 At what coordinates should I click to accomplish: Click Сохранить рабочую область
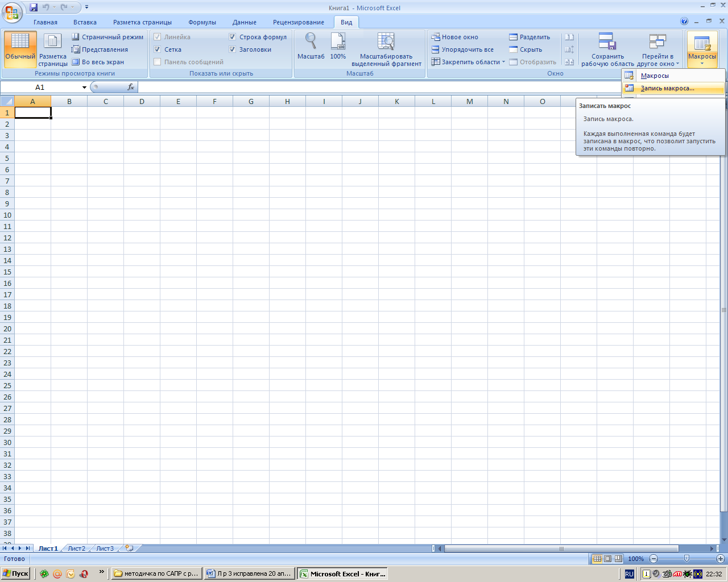point(607,49)
